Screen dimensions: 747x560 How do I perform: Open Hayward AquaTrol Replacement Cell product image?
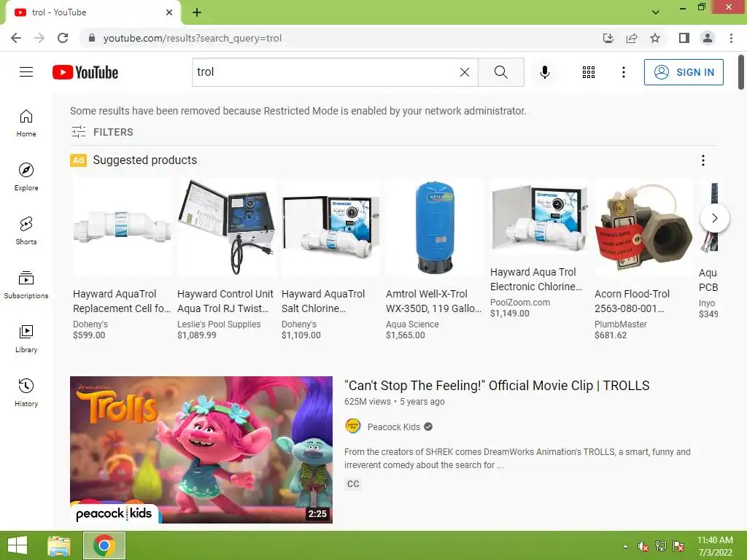click(x=122, y=227)
